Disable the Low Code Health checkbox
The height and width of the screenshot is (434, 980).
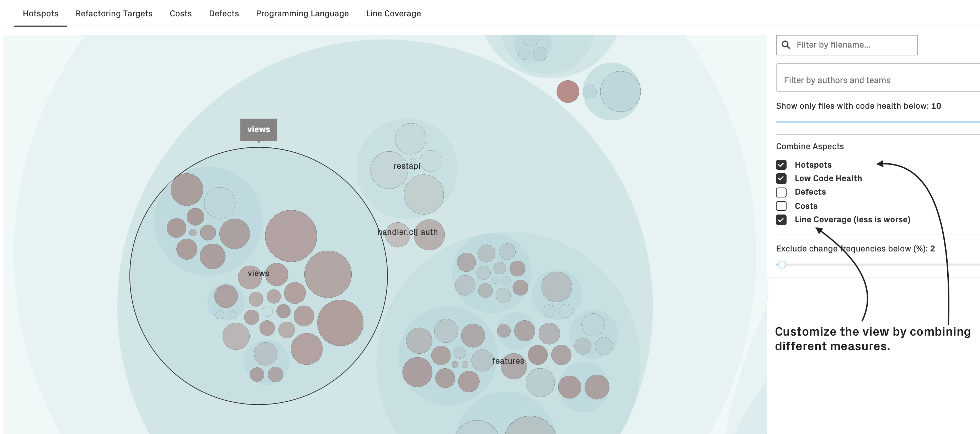click(781, 178)
